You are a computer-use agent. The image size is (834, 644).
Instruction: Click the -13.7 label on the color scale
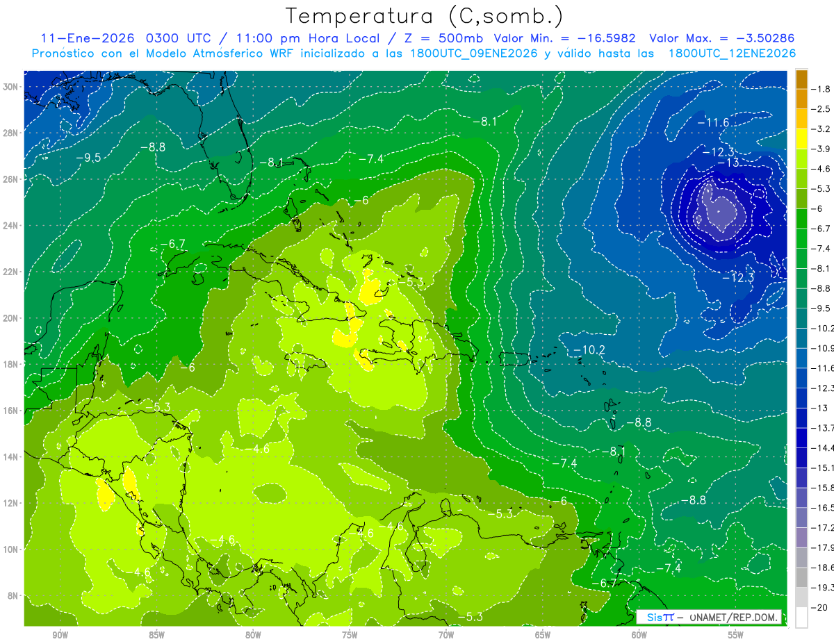(823, 428)
